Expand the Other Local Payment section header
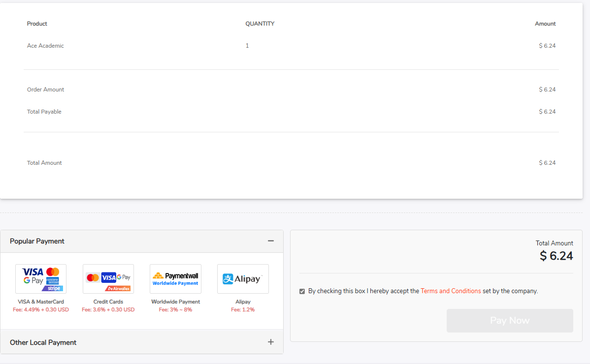This screenshot has width=590, height=364. [43, 342]
